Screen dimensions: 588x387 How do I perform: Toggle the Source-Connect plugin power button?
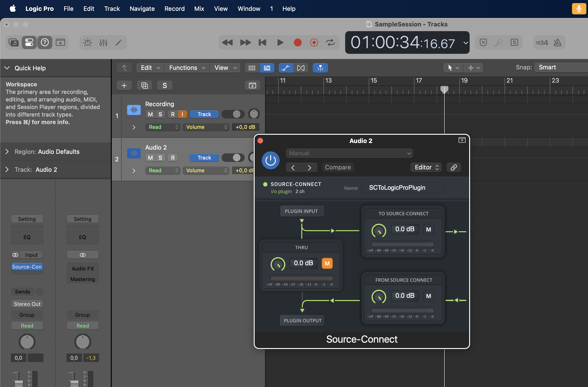[270, 160]
